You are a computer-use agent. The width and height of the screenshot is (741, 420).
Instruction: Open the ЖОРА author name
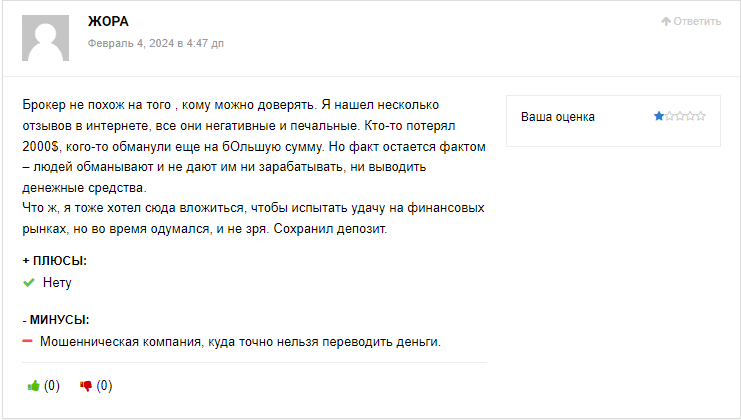coord(108,22)
